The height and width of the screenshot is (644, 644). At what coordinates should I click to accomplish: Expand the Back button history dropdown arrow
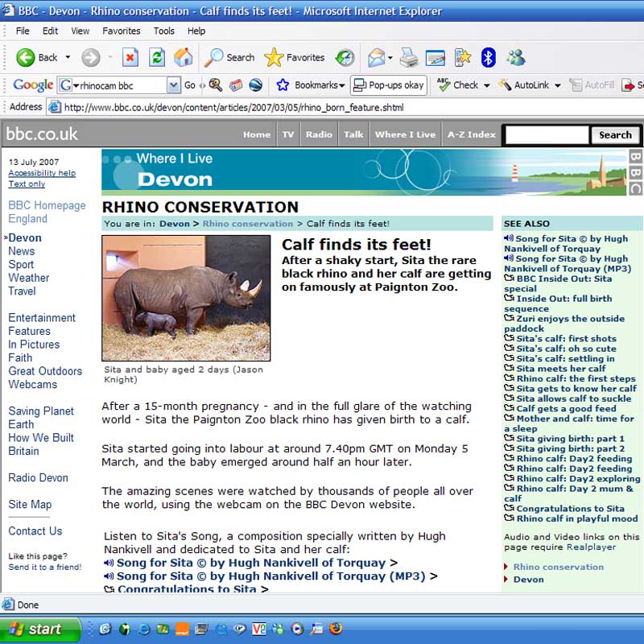pyautogui.click(x=68, y=57)
